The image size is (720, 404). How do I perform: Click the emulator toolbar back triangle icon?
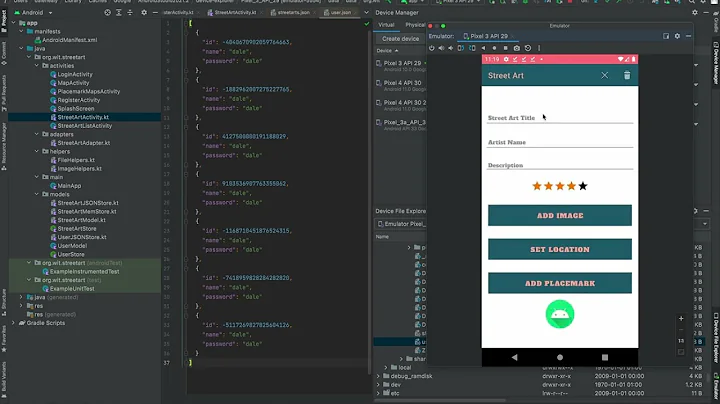point(483,48)
